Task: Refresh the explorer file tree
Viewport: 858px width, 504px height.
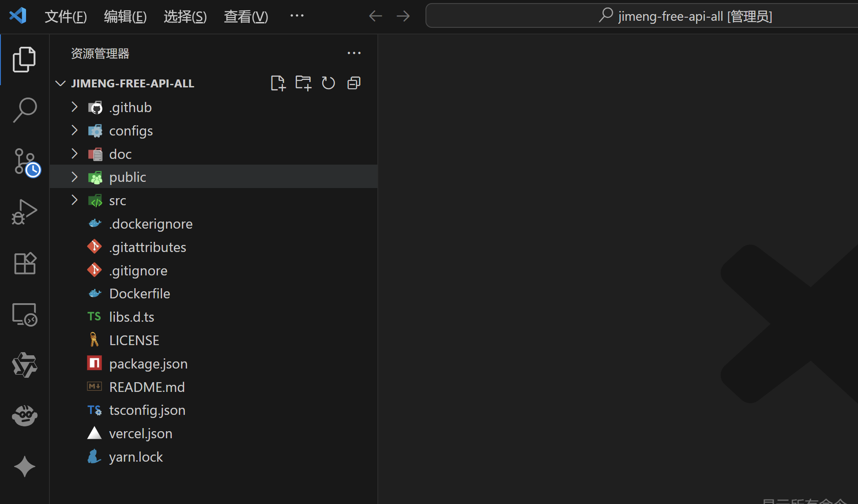Action: coord(328,83)
